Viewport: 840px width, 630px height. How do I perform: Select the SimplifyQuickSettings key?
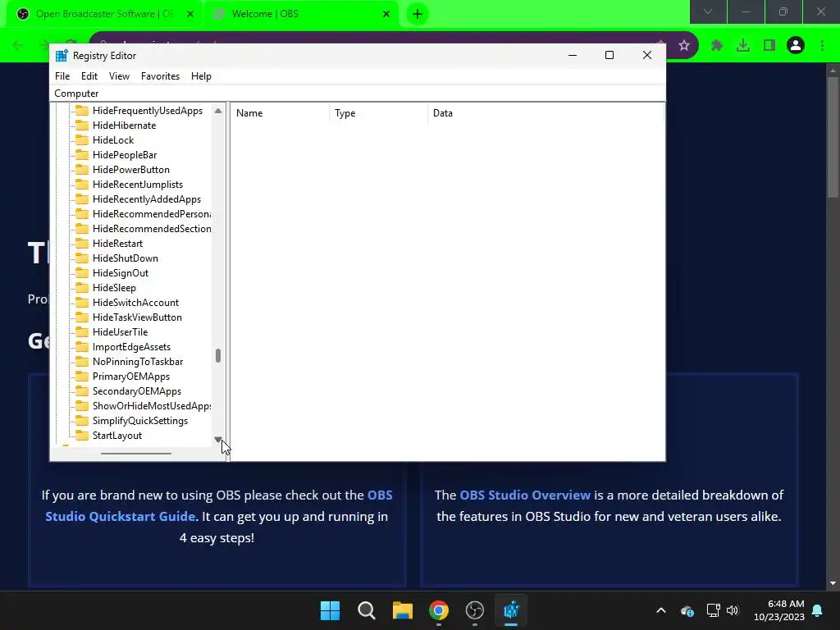[139, 421]
